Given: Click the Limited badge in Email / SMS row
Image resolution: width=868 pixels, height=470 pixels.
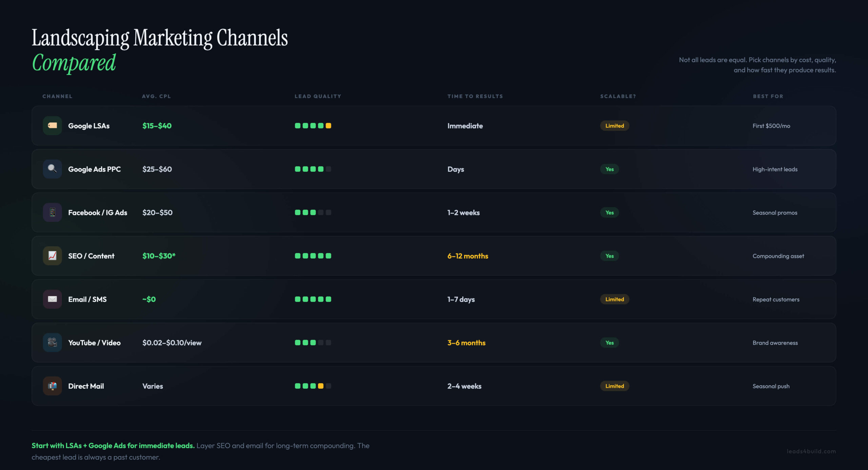Looking at the screenshot, I should click(x=614, y=299).
